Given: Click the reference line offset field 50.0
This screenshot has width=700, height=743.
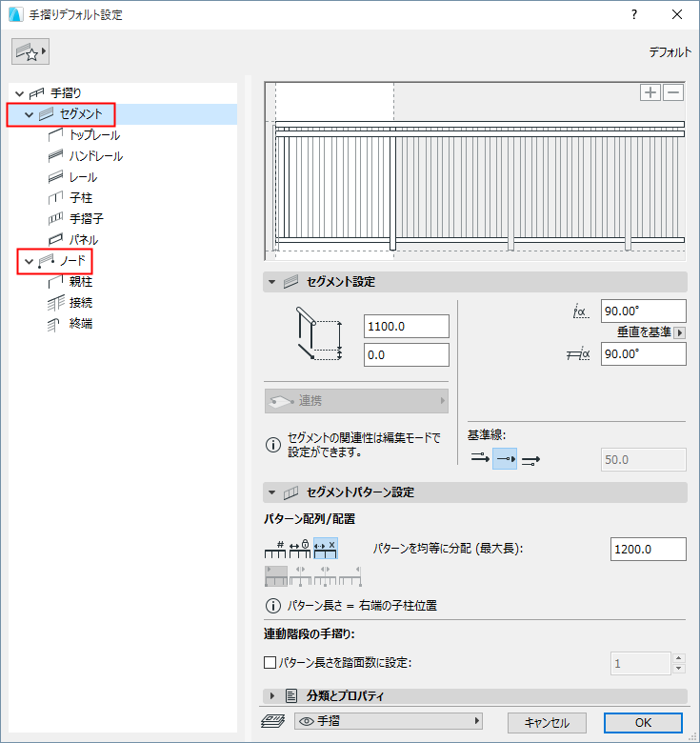Looking at the screenshot, I should click(x=643, y=460).
